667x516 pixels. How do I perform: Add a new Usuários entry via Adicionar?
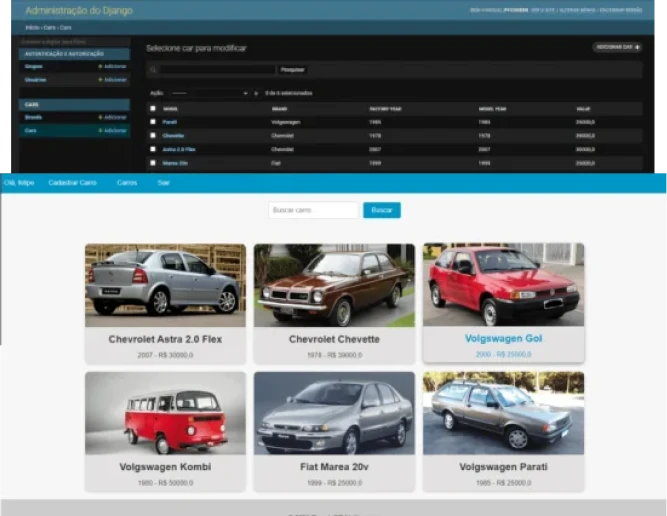(x=112, y=80)
